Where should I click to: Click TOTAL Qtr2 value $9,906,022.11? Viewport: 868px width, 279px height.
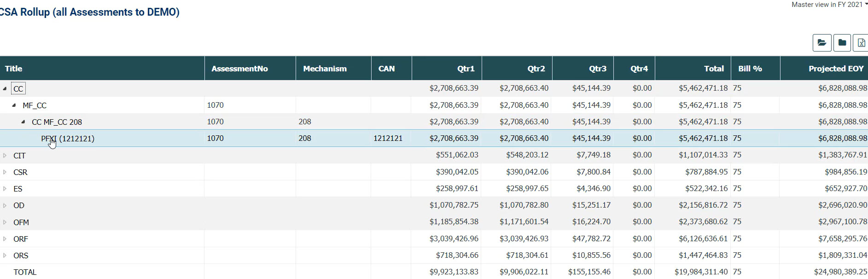coord(524,272)
